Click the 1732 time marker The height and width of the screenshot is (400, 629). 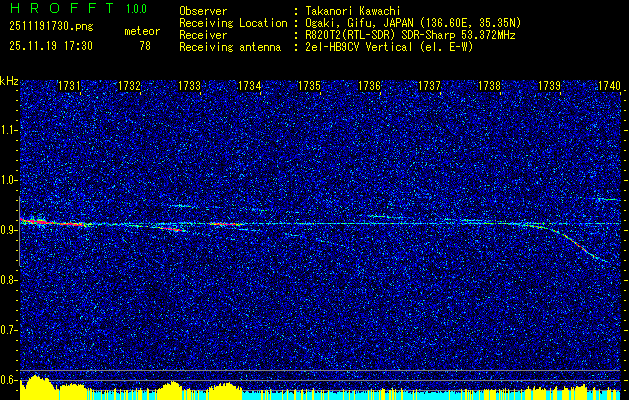pos(130,86)
